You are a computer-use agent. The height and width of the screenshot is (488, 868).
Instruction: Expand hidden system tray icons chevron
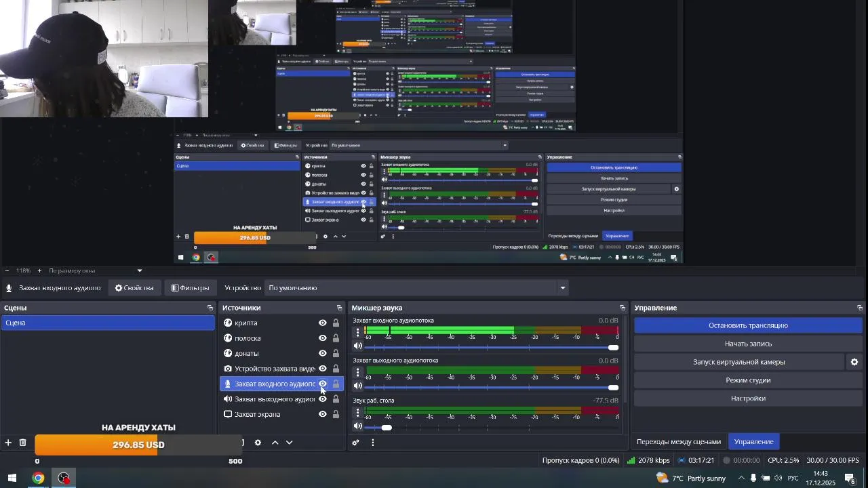click(x=741, y=479)
